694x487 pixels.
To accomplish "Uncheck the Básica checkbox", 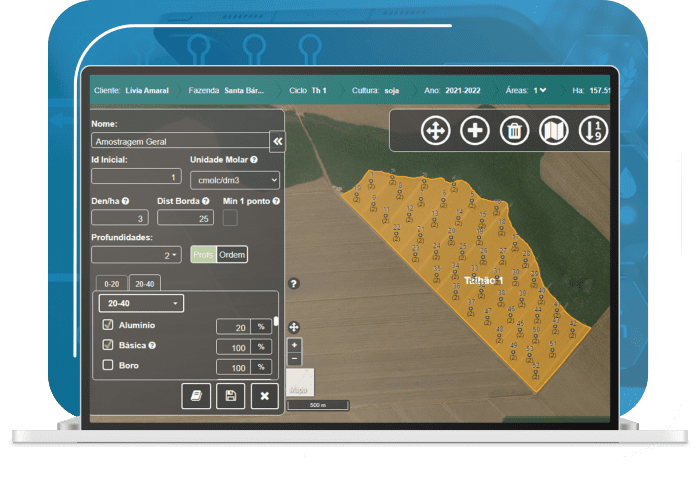I will coord(108,345).
